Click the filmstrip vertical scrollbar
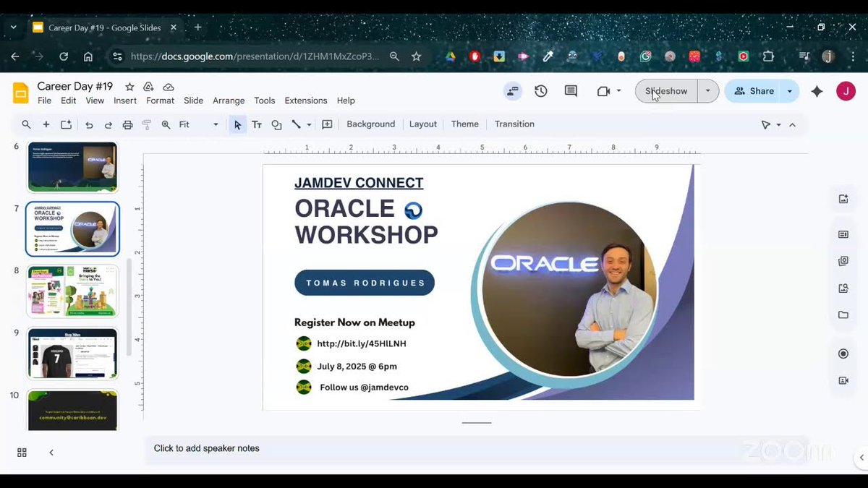Viewport: 868px width, 488px height. point(129,307)
